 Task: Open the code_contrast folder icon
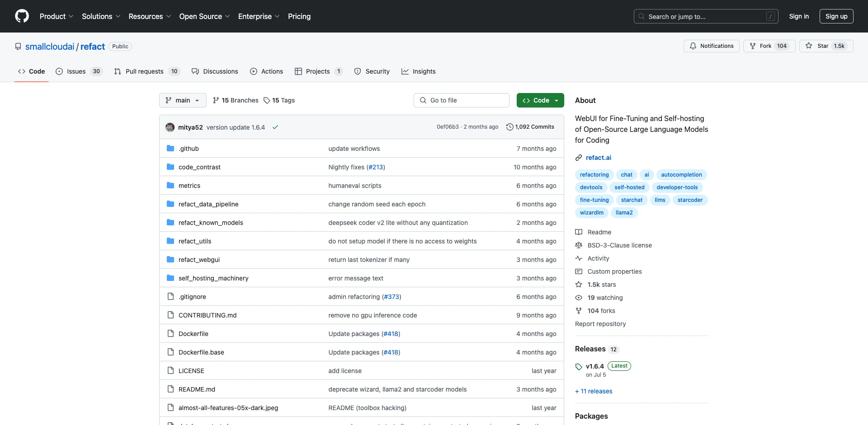[170, 167]
